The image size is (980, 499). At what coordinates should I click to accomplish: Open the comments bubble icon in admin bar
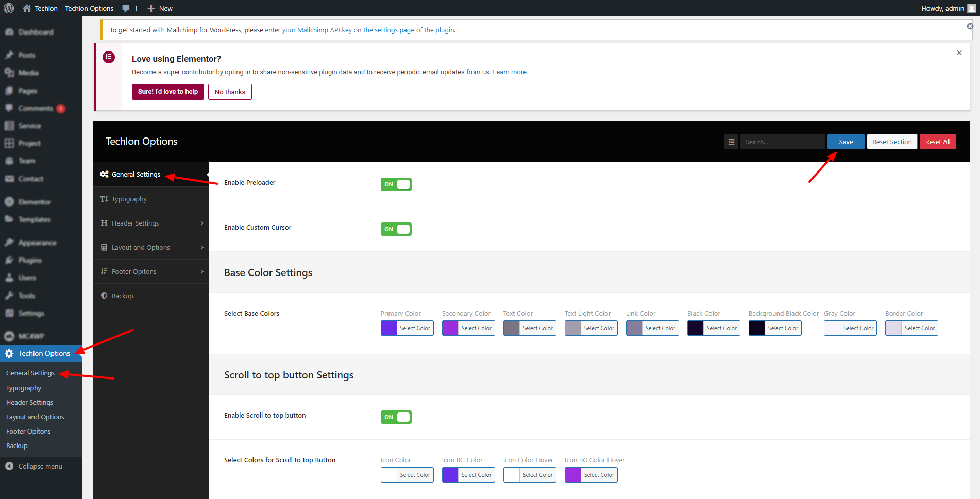[126, 8]
